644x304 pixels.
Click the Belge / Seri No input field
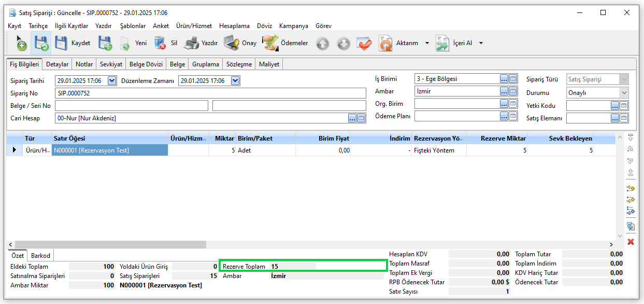(x=132, y=106)
